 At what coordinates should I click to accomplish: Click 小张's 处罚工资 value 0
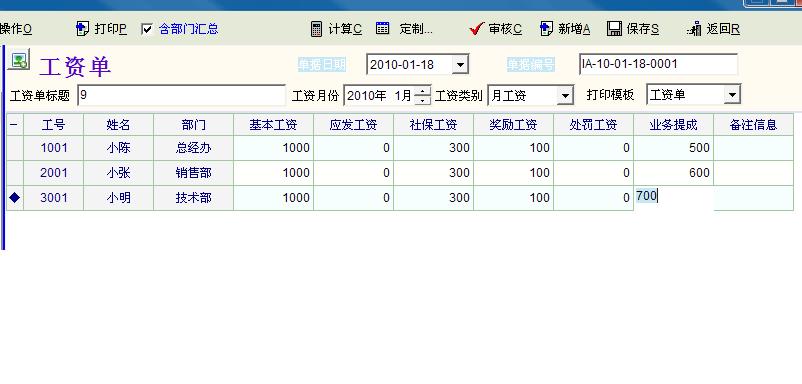pos(594,173)
